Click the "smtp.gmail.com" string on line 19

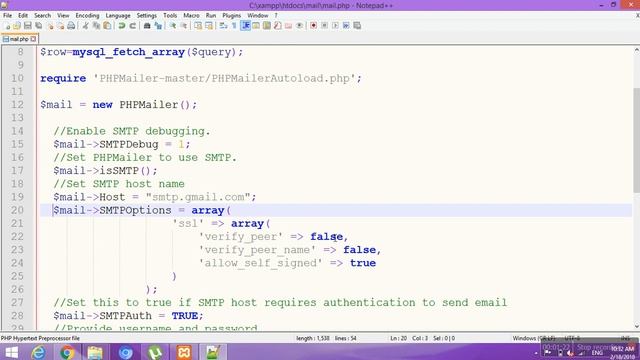click(x=198, y=197)
